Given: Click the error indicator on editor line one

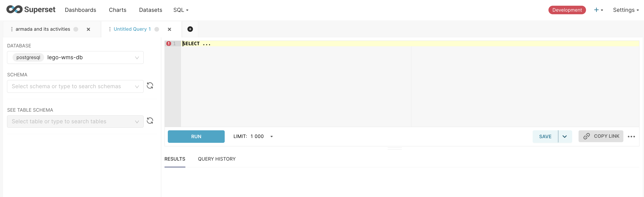Looking at the screenshot, I should 169,43.
